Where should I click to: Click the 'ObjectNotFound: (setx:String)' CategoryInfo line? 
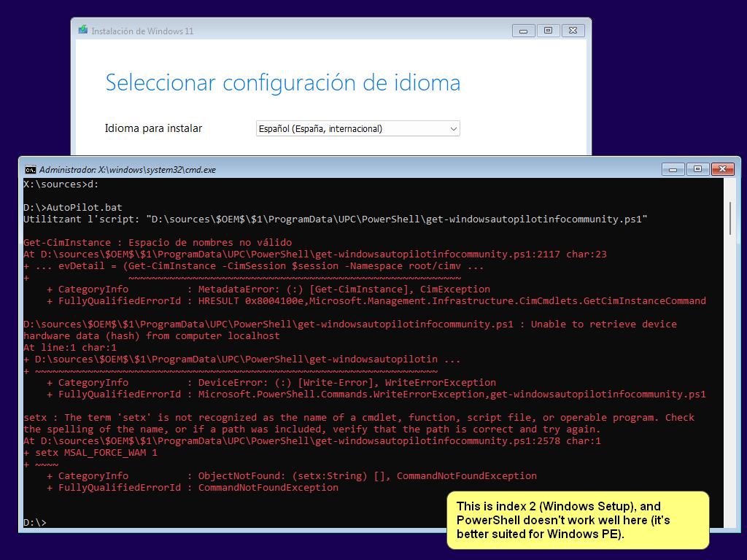[x=292, y=476]
